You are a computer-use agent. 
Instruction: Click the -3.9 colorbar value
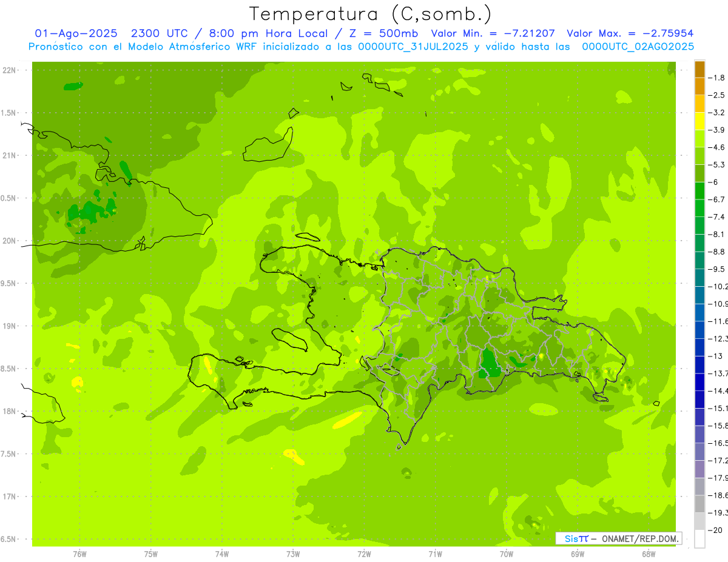pos(717,130)
